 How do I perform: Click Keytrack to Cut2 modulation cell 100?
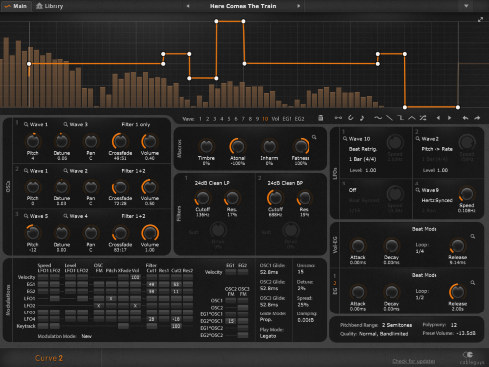tap(176, 326)
